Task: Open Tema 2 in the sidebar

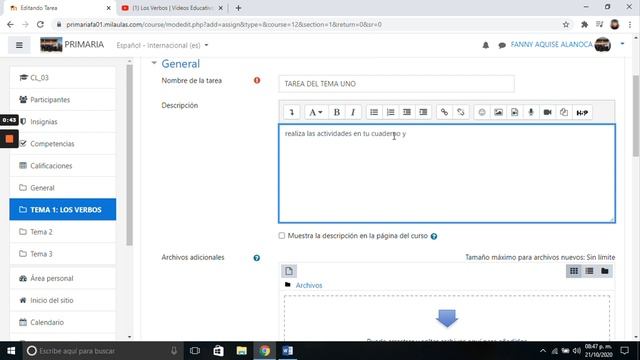Action: pyautogui.click(x=63, y=232)
